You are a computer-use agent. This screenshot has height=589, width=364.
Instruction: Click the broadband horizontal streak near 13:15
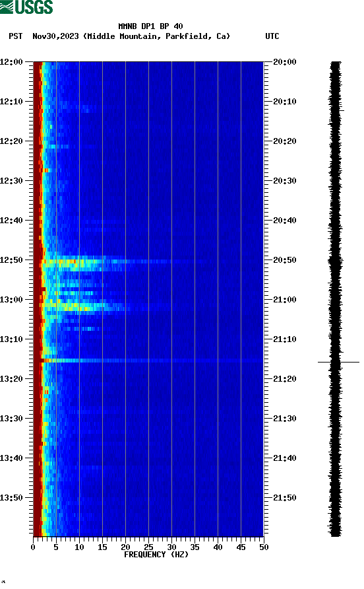(148, 361)
